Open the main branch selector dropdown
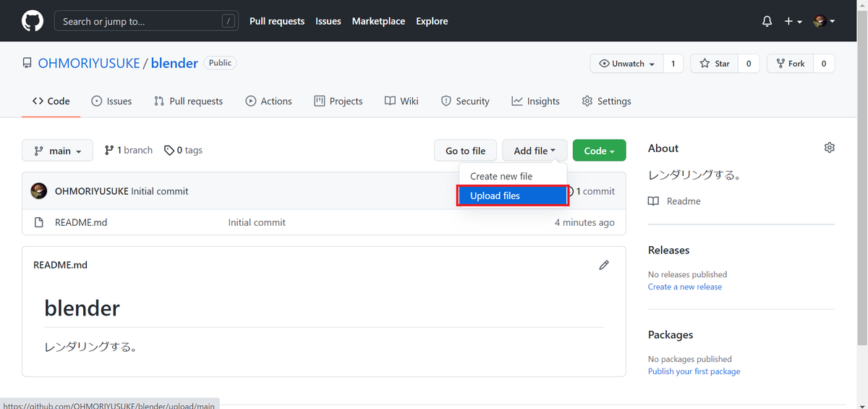The image size is (868, 409). pos(57,151)
